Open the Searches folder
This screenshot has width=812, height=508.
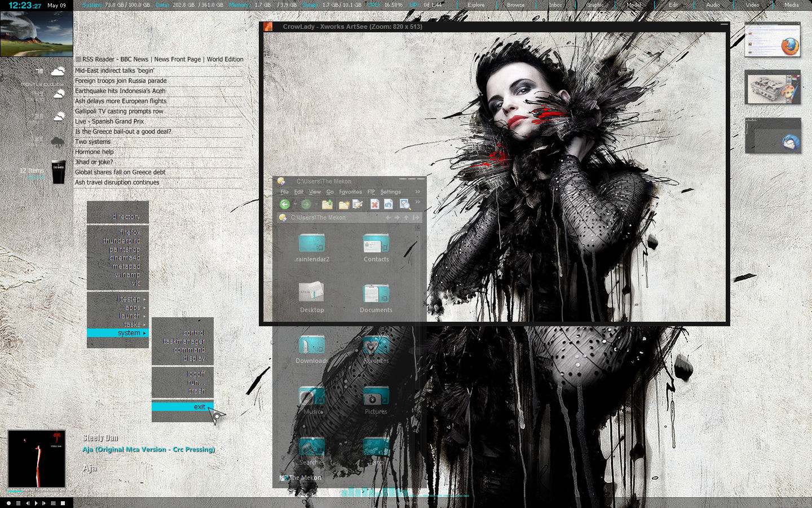pos(312,450)
